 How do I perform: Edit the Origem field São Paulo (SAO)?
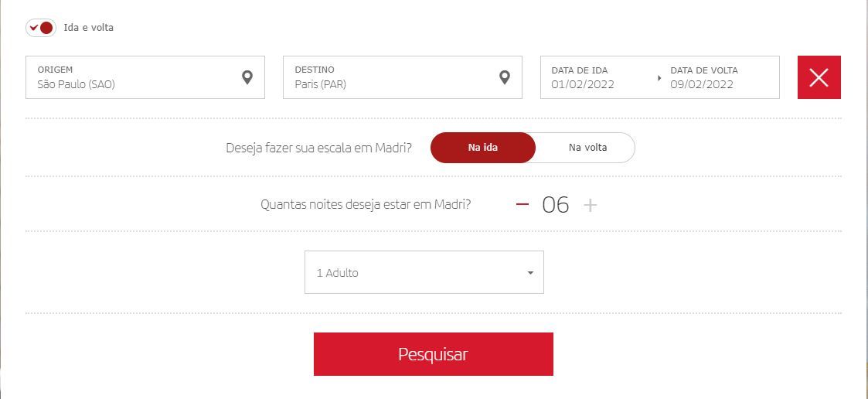coord(145,77)
